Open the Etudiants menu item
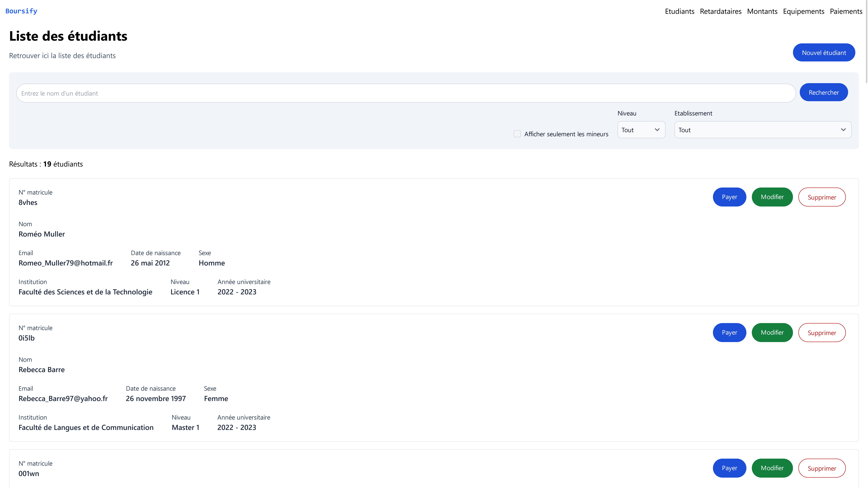The width and height of the screenshot is (868, 488). (x=679, y=11)
